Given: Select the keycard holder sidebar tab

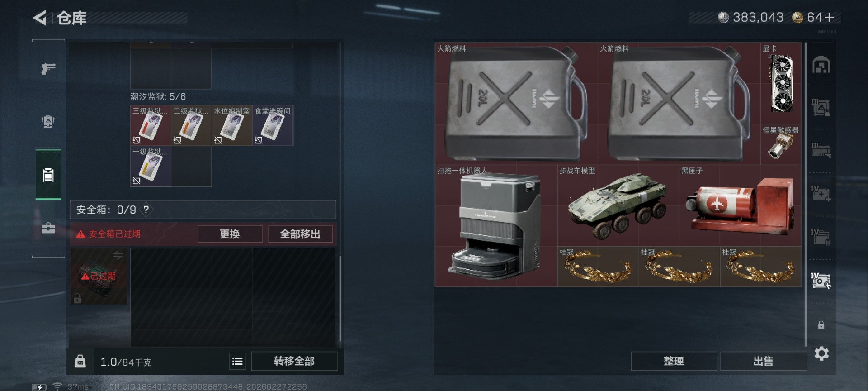Looking at the screenshot, I should pyautogui.click(x=48, y=175).
